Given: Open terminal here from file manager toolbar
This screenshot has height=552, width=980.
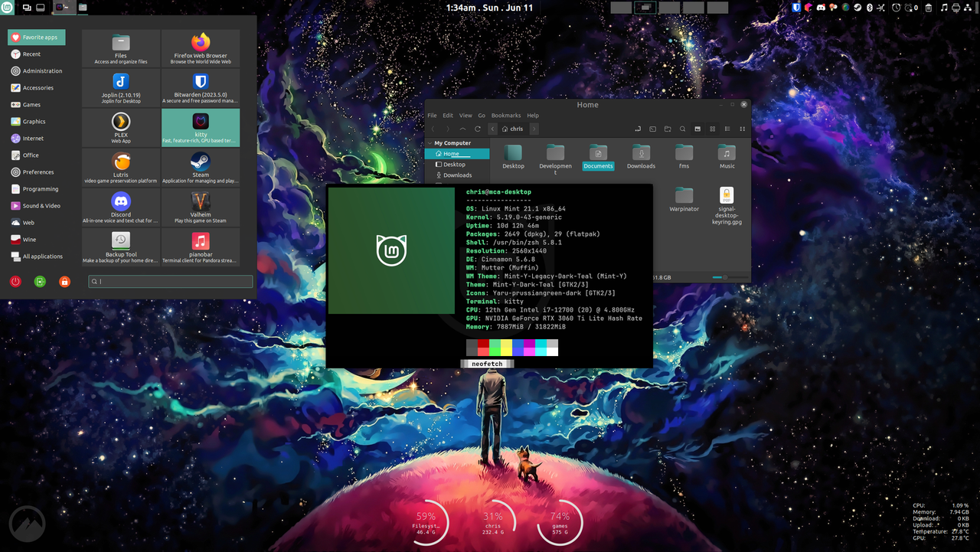Looking at the screenshot, I should (x=652, y=129).
